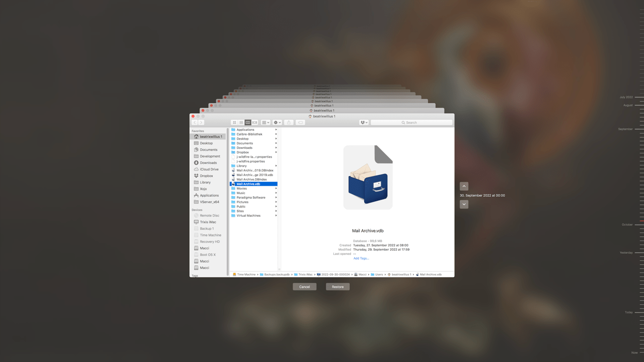
Task: Click Users folder in path bar
Action: click(x=379, y=274)
